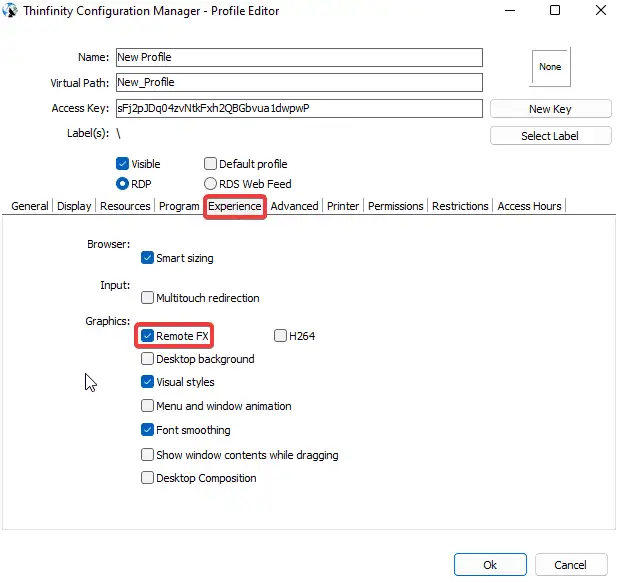Switch to the General tab

[x=30, y=206]
